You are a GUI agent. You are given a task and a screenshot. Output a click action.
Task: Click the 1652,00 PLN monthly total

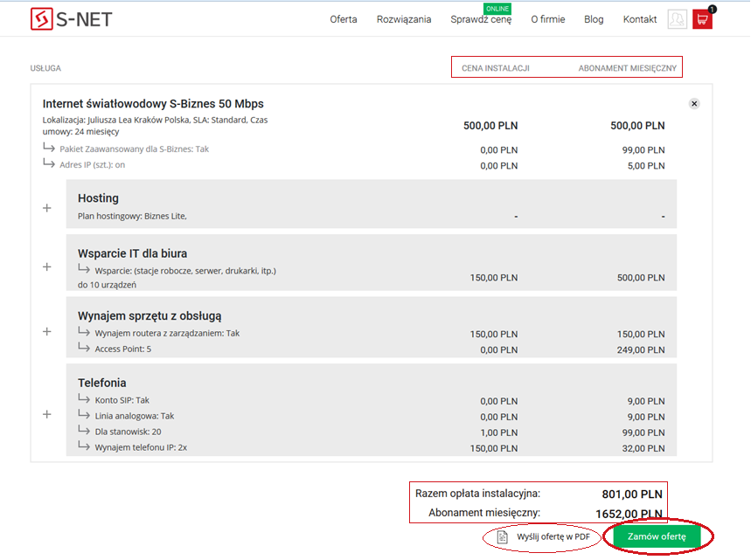pos(629,514)
